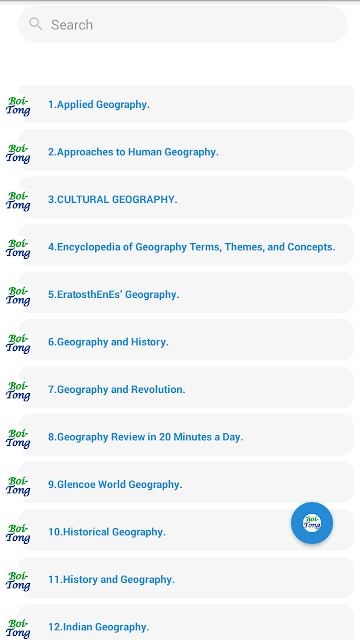360x640 pixels.
Task: Open 10.Historical Geography entry
Action: point(186,530)
